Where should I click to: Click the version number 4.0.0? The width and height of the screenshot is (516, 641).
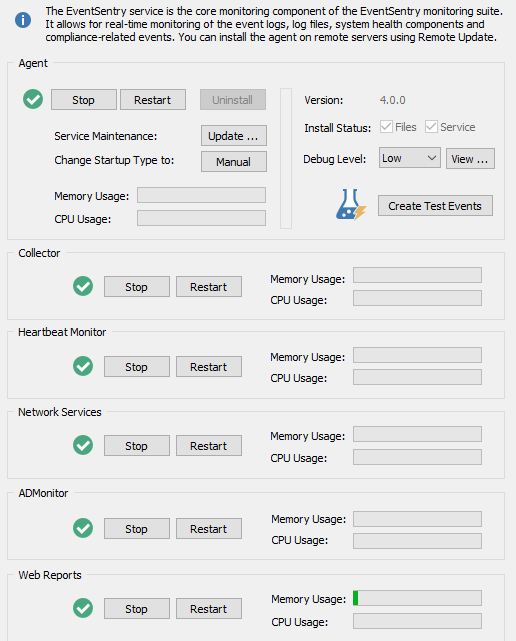pyautogui.click(x=393, y=100)
